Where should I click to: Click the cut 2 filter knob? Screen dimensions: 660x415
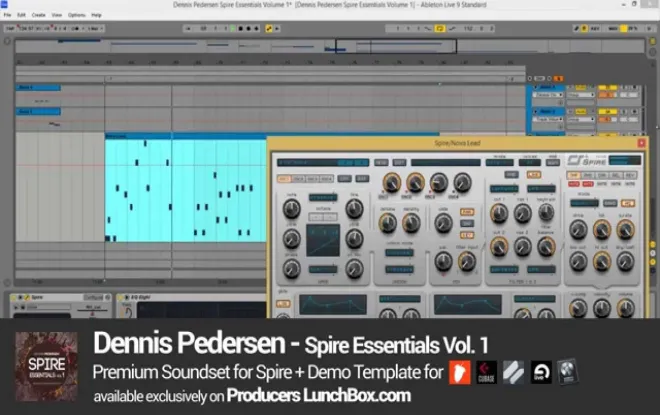pos(499,247)
